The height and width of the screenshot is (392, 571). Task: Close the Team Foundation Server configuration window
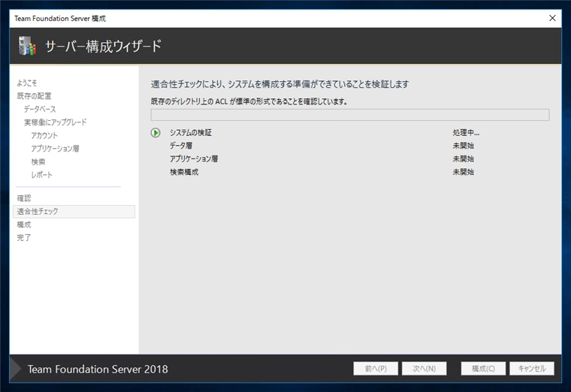click(x=552, y=18)
